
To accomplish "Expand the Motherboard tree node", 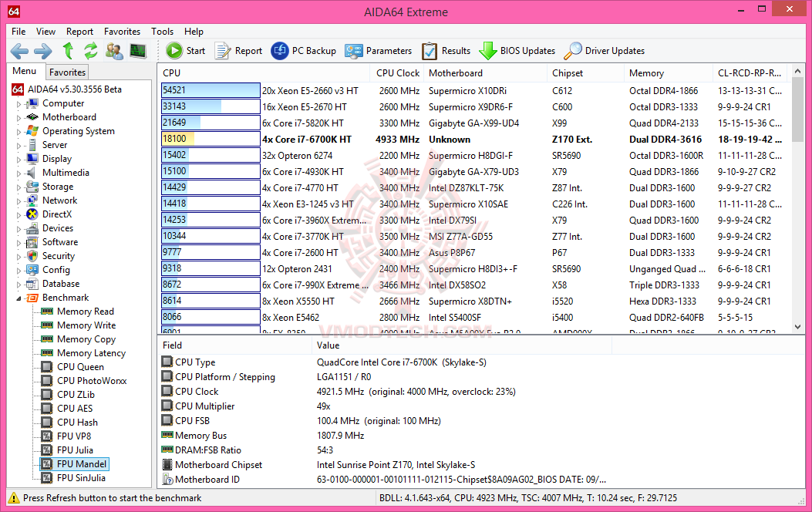I will tap(19, 117).
